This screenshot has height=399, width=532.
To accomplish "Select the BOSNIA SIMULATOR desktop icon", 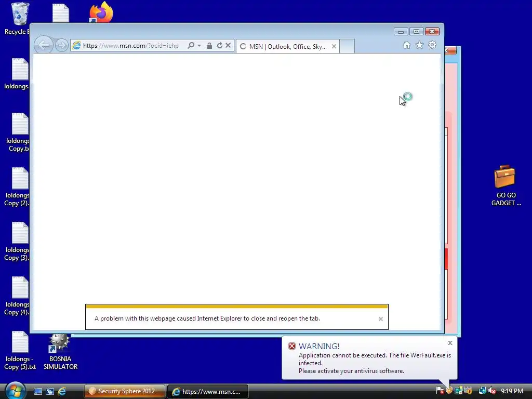I will pyautogui.click(x=60, y=352).
